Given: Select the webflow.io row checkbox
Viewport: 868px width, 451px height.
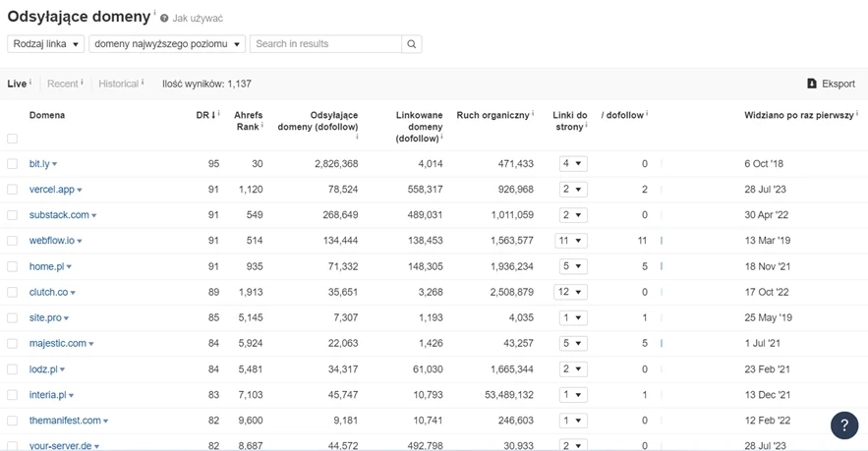Looking at the screenshot, I should tap(12, 241).
